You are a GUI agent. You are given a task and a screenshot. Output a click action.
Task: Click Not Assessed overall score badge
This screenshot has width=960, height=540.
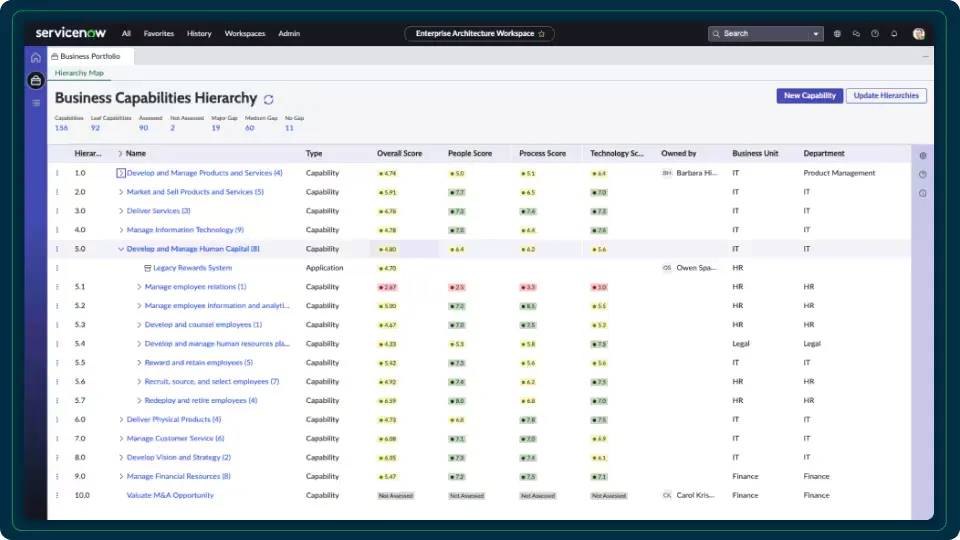coord(396,496)
